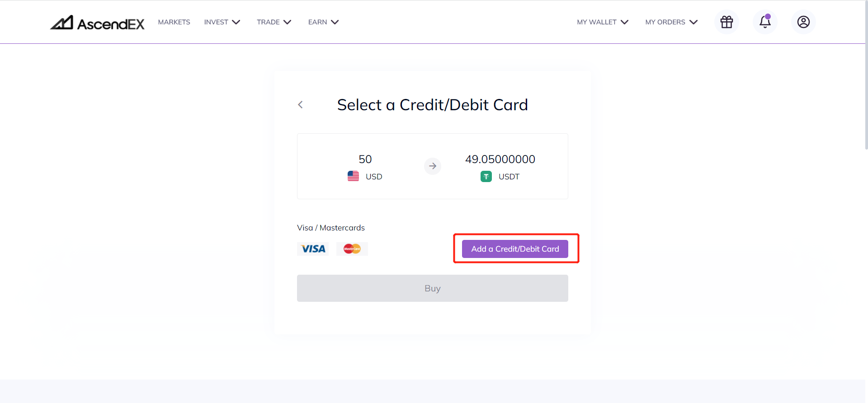Expand the EARN dropdown menu
Screen dimensions: 868x403
(323, 22)
